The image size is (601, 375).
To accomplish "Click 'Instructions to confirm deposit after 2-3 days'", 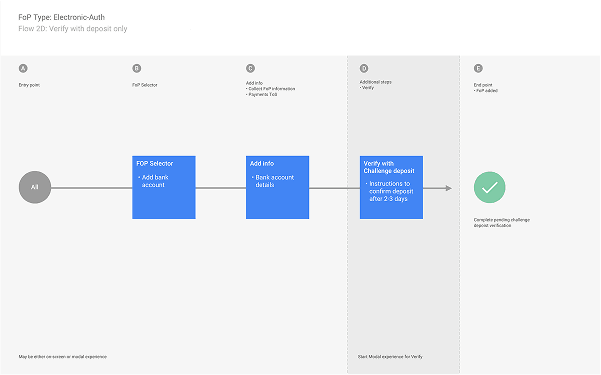I will [x=389, y=191].
